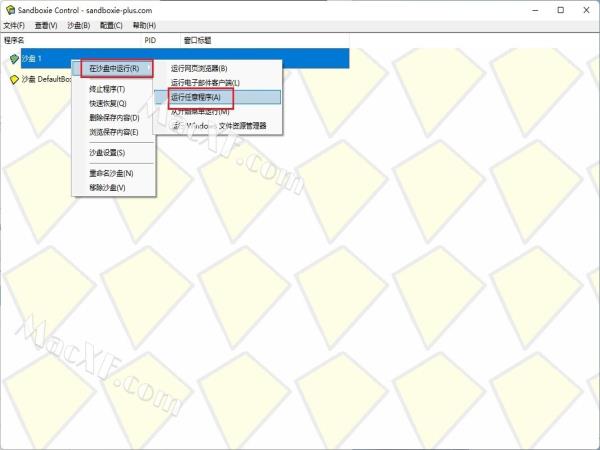Open the 文件(F) menu
Viewport: 600px width, 450px height.
(x=15, y=25)
